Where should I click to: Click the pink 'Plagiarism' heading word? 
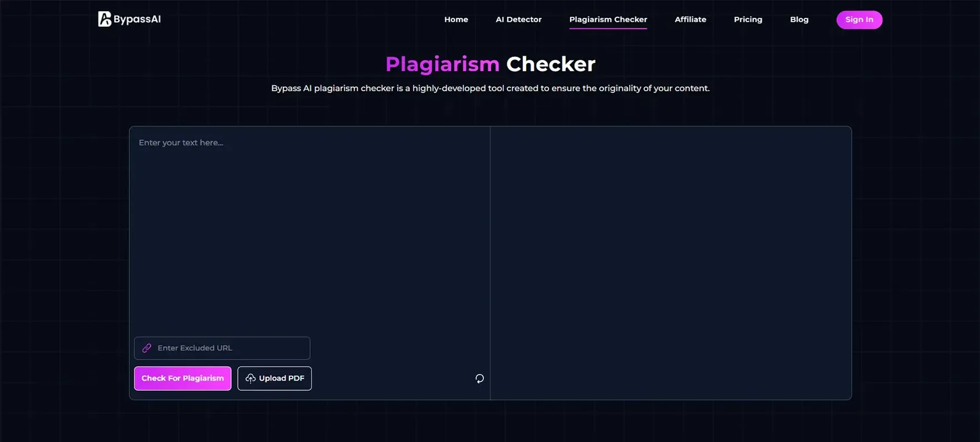(442, 64)
